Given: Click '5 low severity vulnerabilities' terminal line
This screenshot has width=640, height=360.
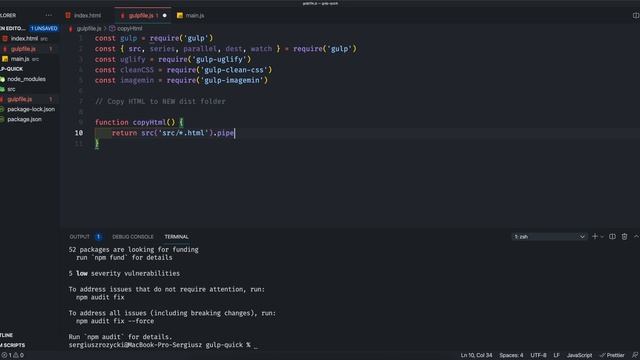Looking at the screenshot, I should (x=124, y=273).
